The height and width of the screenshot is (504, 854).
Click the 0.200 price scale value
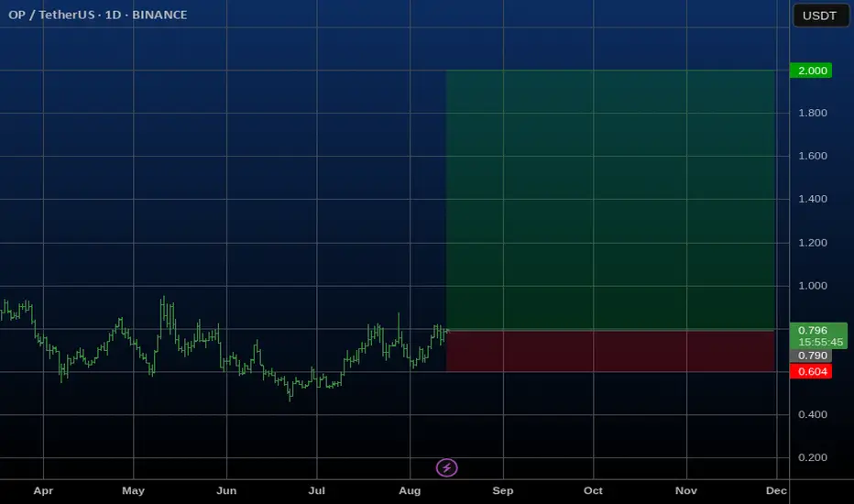[813, 457]
